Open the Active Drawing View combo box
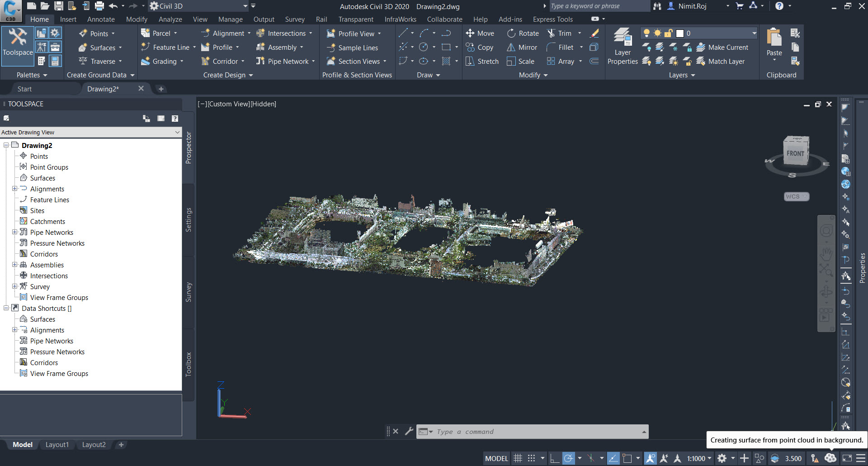 pyautogui.click(x=177, y=132)
